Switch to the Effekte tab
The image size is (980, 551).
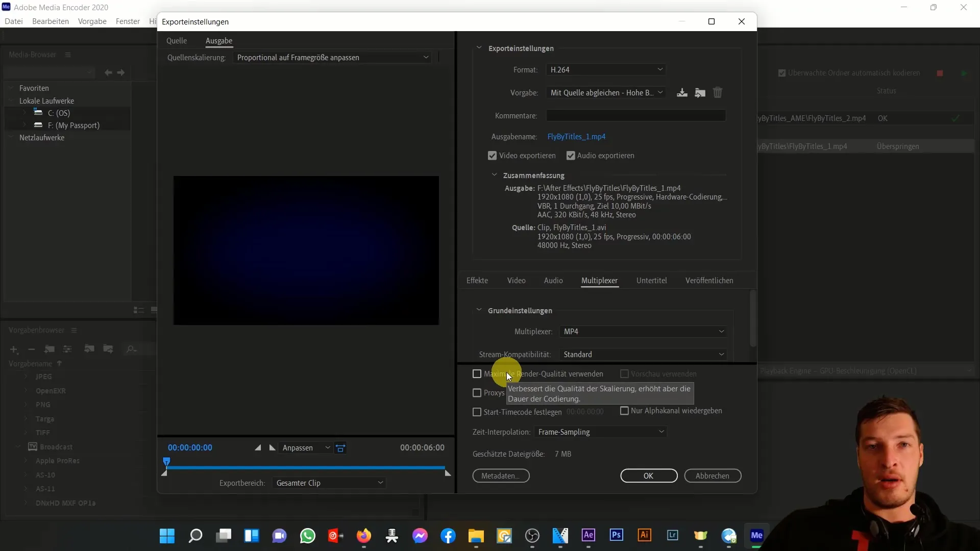(x=477, y=281)
